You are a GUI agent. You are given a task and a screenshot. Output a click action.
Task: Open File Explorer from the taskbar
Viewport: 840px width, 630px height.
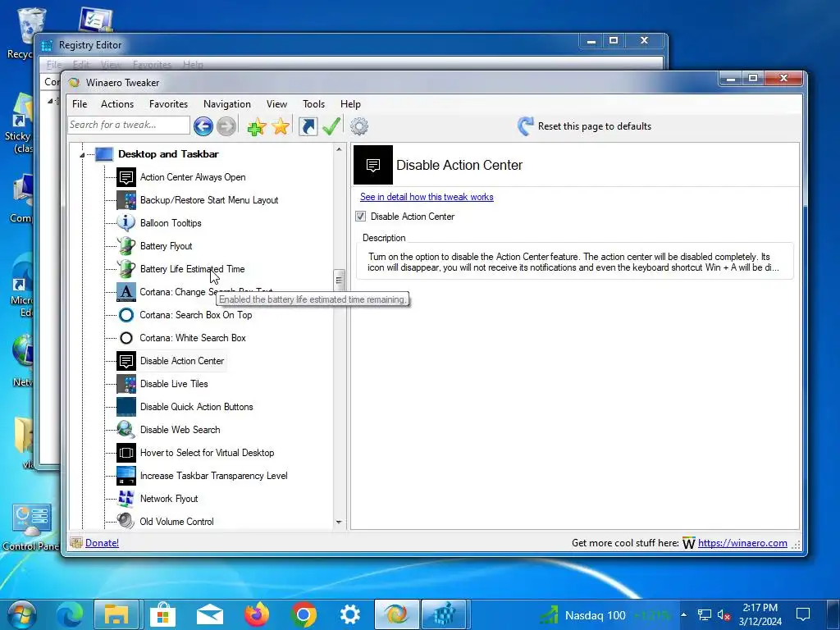pyautogui.click(x=116, y=614)
